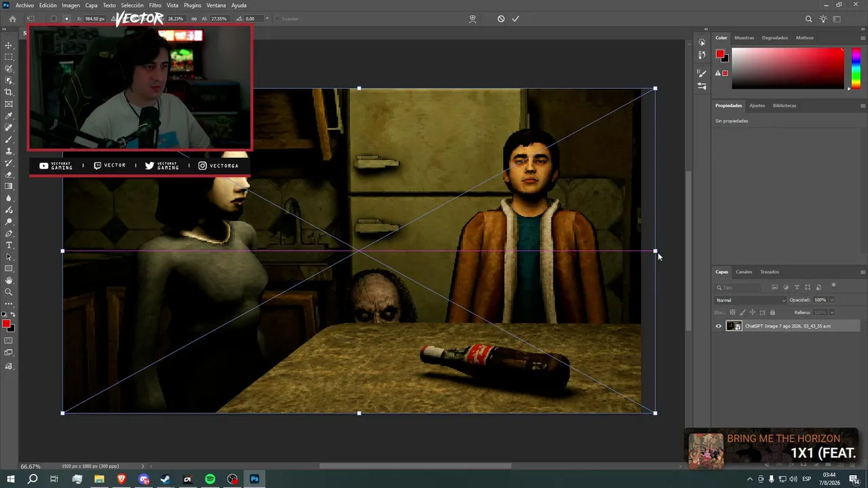Toggle visibility of the ChatGPT Image layer
Screen dimensions: 868x488
(719, 326)
